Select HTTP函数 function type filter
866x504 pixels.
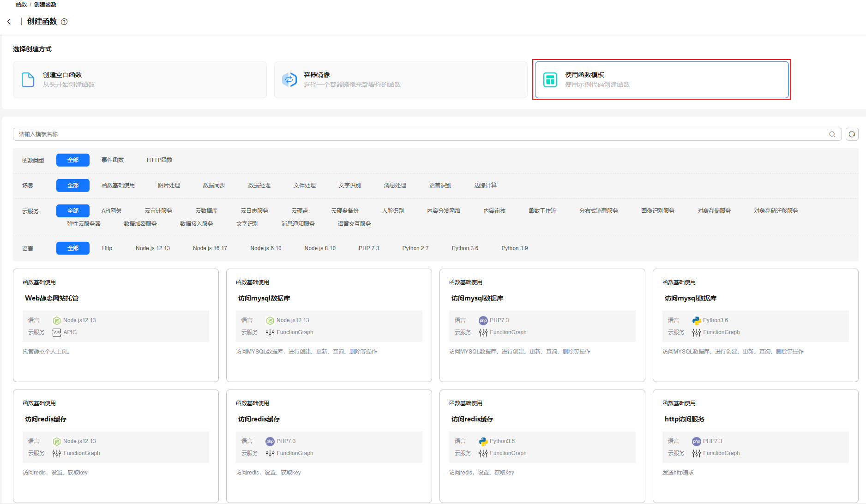159,160
